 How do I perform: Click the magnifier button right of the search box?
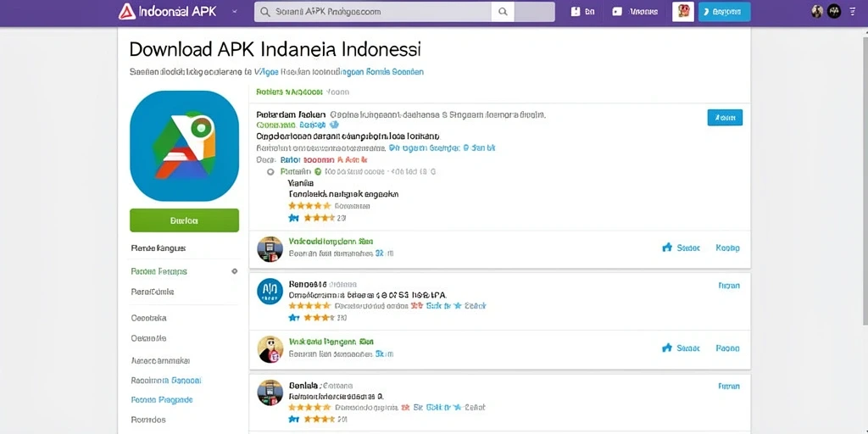pyautogui.click(x=503, y=12)
